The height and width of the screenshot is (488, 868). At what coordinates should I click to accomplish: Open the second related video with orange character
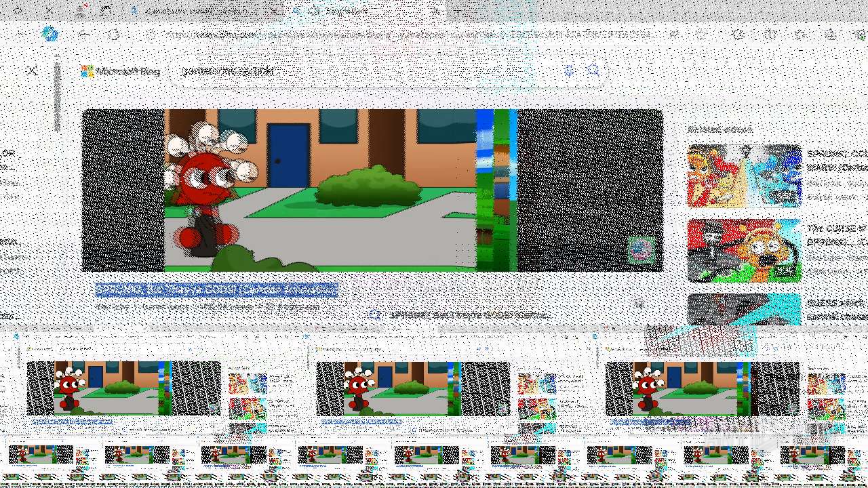tap(744, 250)
